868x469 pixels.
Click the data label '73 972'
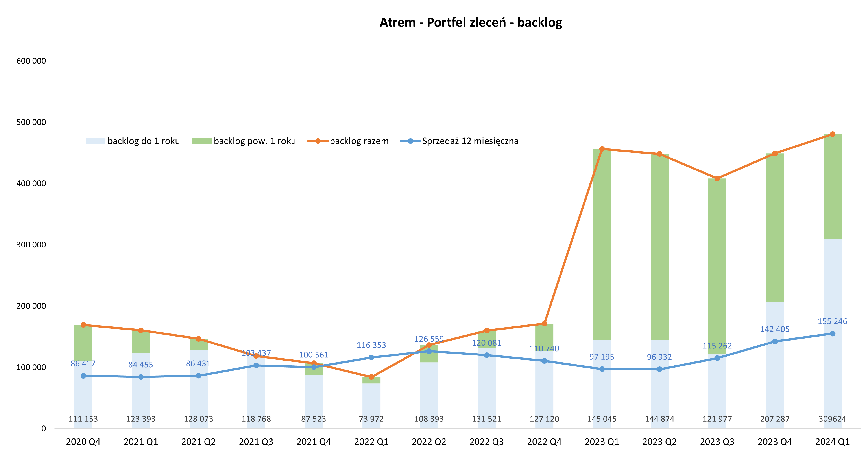(371, 419)
